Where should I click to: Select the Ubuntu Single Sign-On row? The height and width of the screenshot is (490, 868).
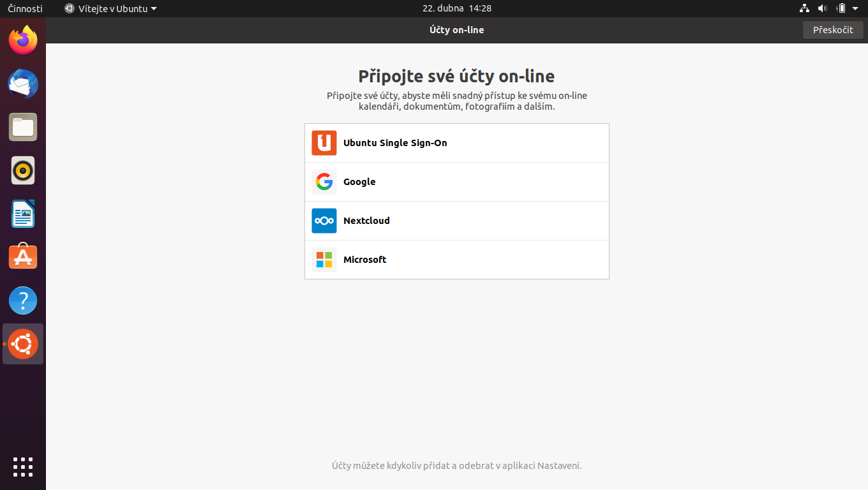(457, 143)
